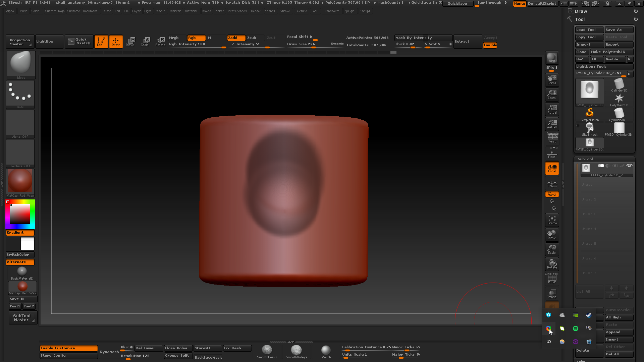Click the right-shelf Move navigation icon
The width and height of the screenshot is (644, 362).
(552, 235)
